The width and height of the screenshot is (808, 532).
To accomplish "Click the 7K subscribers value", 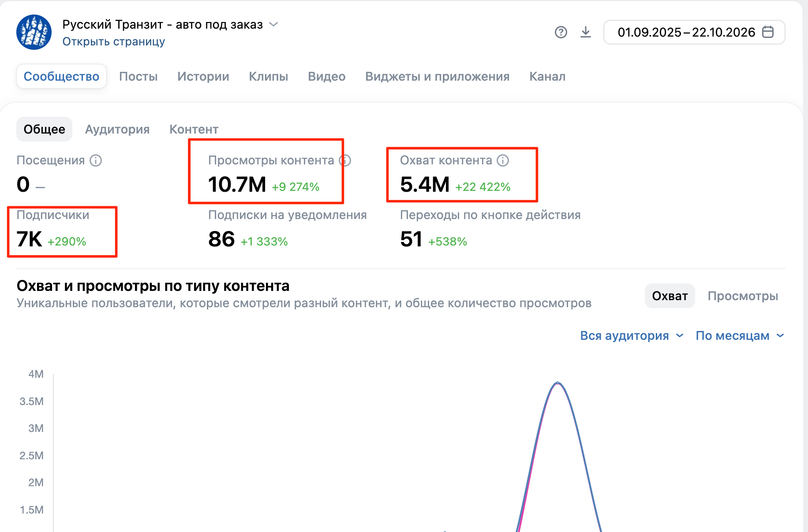I will pos(29,239).
